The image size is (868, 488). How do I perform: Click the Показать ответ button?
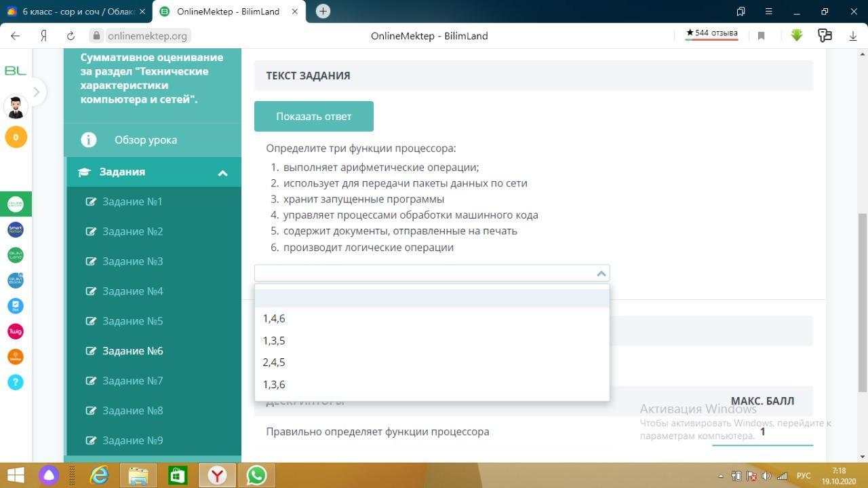314,116
